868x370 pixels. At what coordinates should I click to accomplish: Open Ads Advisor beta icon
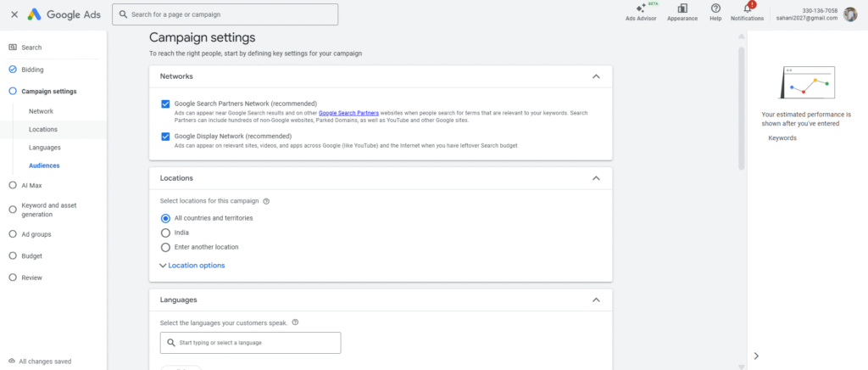click(640, 9)
